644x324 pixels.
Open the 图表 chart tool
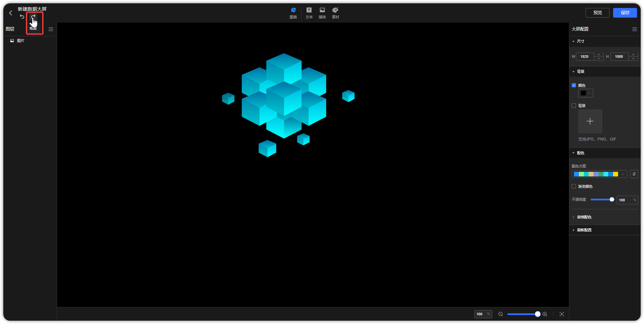[293, 13]
